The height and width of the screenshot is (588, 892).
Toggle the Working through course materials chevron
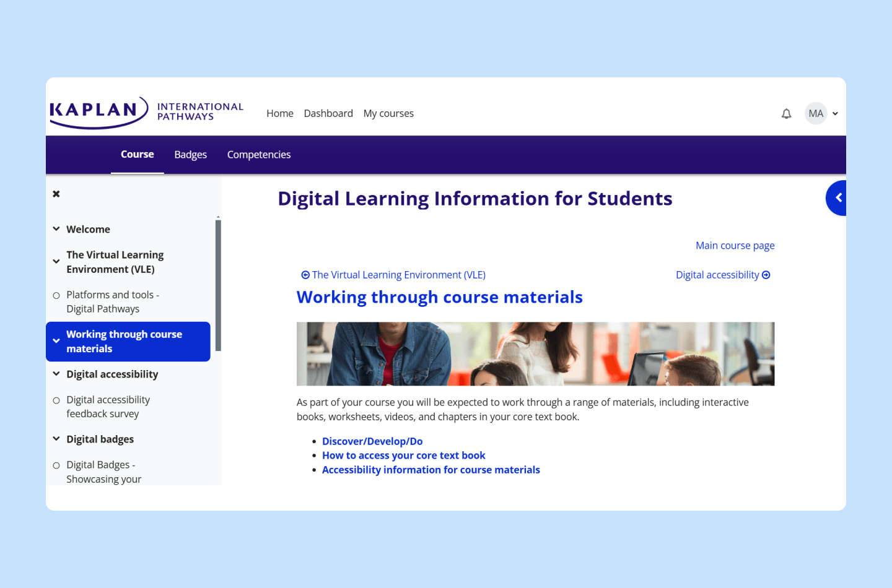[56, 341]
